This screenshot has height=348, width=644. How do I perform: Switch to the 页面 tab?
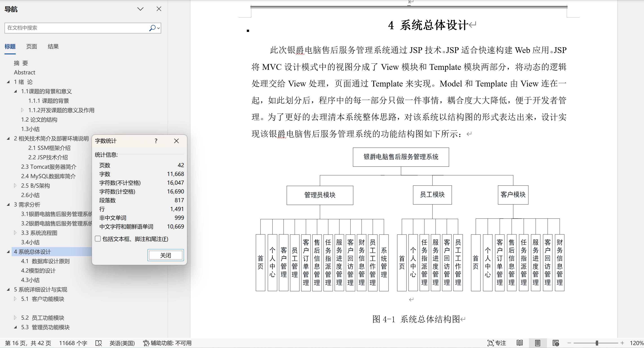coord(31,47)
